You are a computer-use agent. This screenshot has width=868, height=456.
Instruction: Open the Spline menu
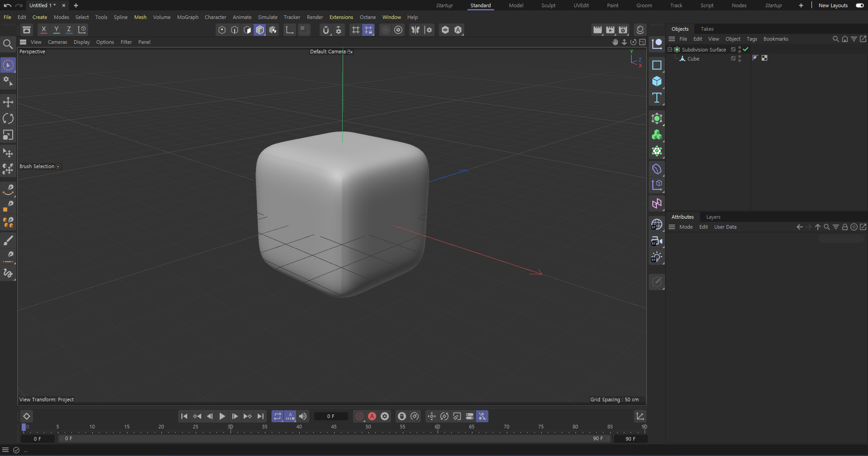tap(121, 17)
